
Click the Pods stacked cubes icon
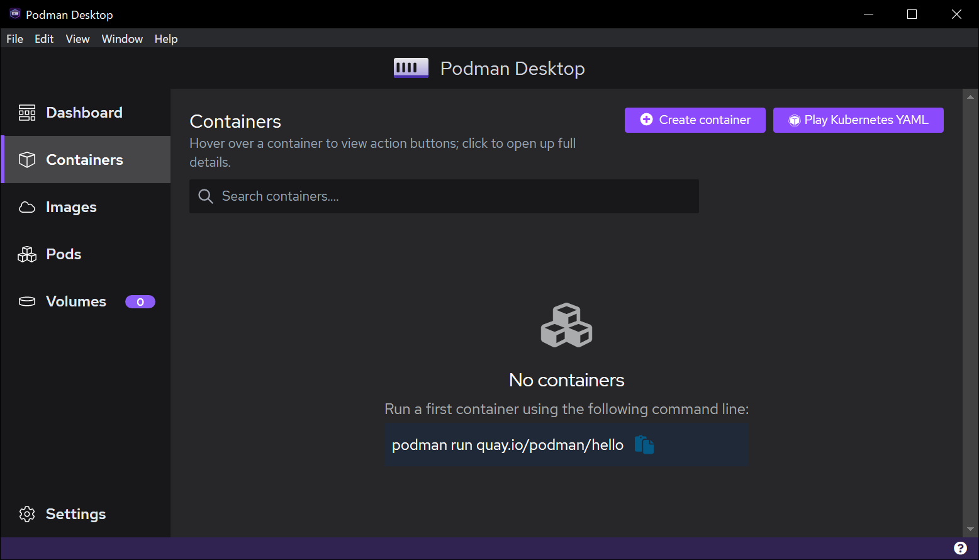click(27, 254)
